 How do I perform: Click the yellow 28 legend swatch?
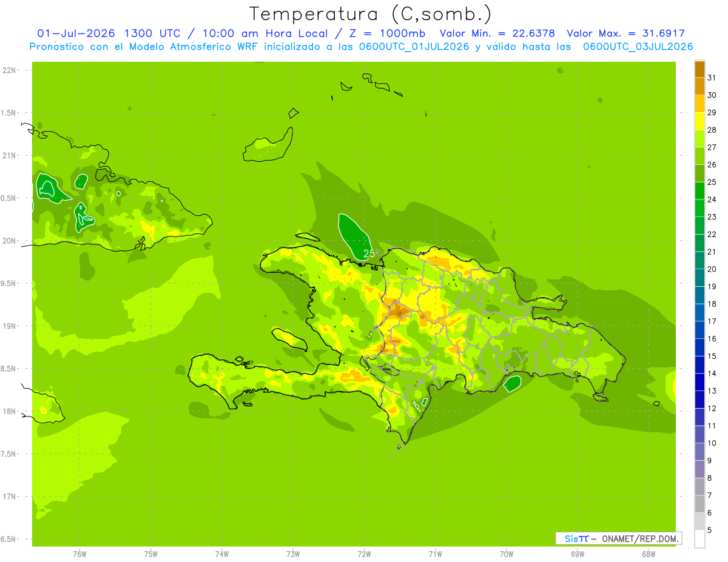point(699,122)
